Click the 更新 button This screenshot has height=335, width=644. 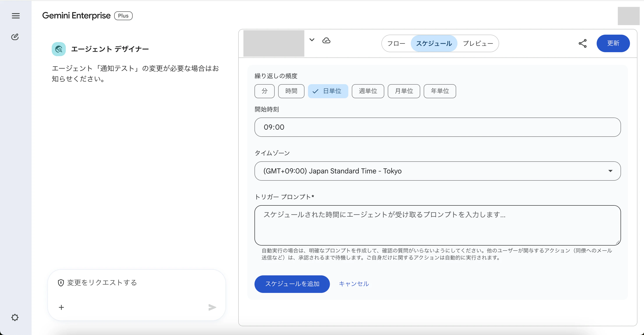(x=613, y=43)
